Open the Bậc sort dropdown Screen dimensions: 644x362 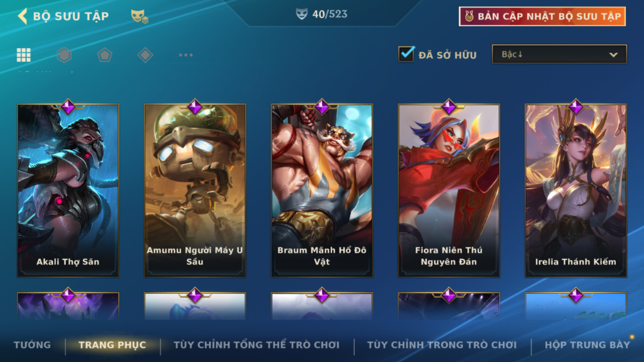point(559,54)
